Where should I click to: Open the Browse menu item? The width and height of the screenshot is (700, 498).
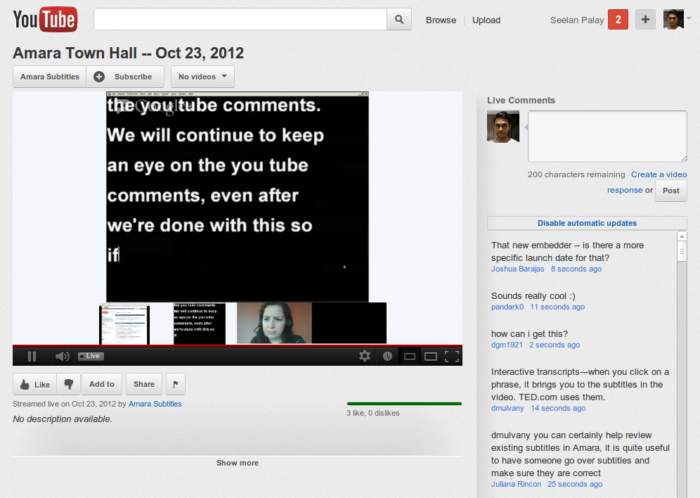440,20
